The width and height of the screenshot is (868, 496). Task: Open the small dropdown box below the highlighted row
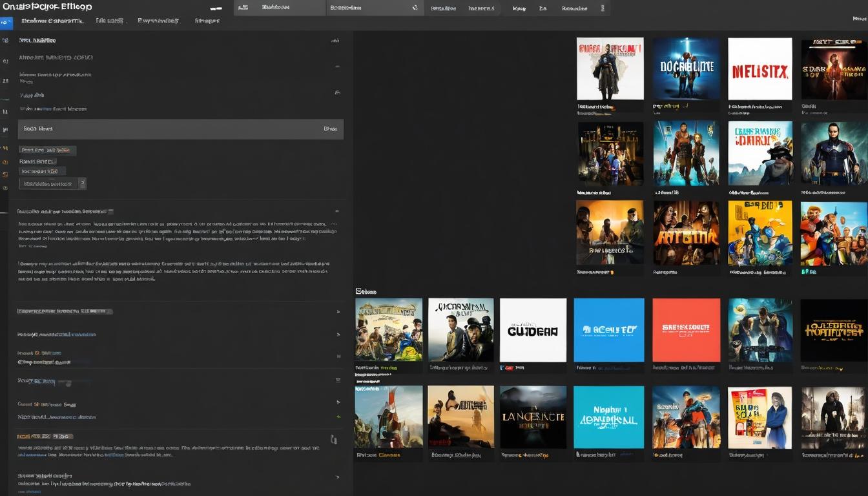click(x=54, y=183)
